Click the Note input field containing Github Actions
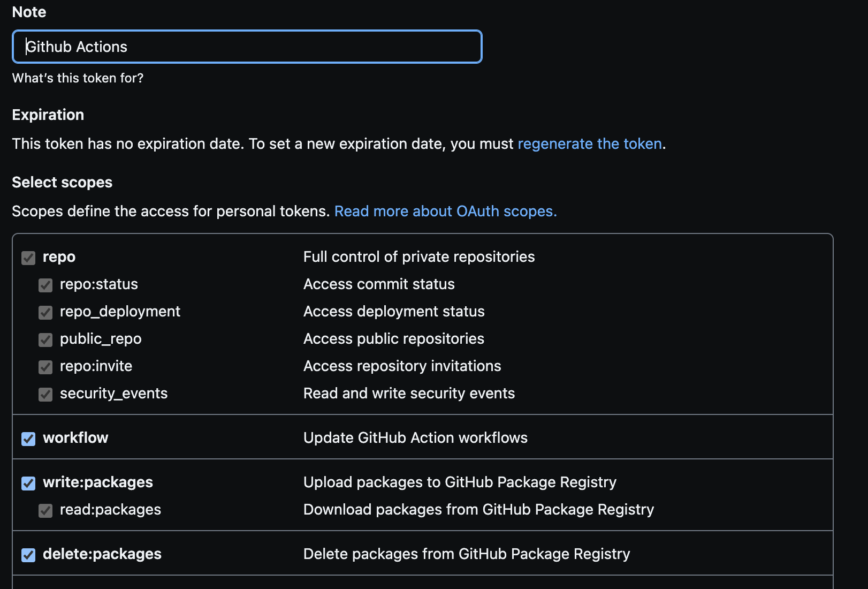 coord(247,47)
